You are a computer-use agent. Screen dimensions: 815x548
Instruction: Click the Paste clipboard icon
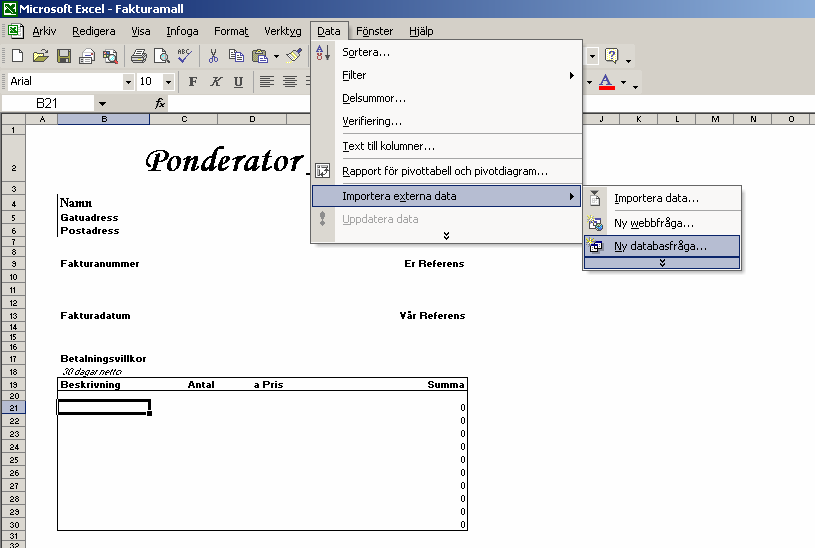pyautogui.click(x=259, y=56)
